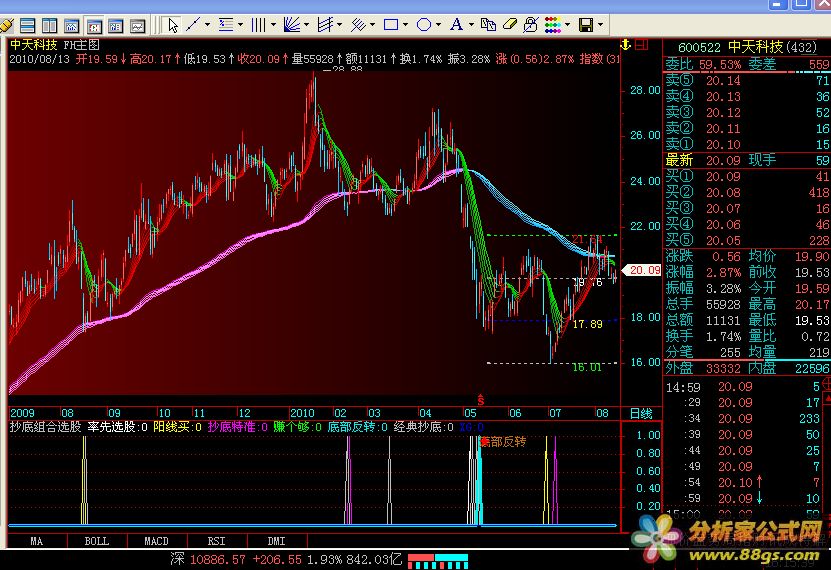831x570 pixels.
Task: Expand the crossed channel lines dropdown
Action: [x=339, y=25]
